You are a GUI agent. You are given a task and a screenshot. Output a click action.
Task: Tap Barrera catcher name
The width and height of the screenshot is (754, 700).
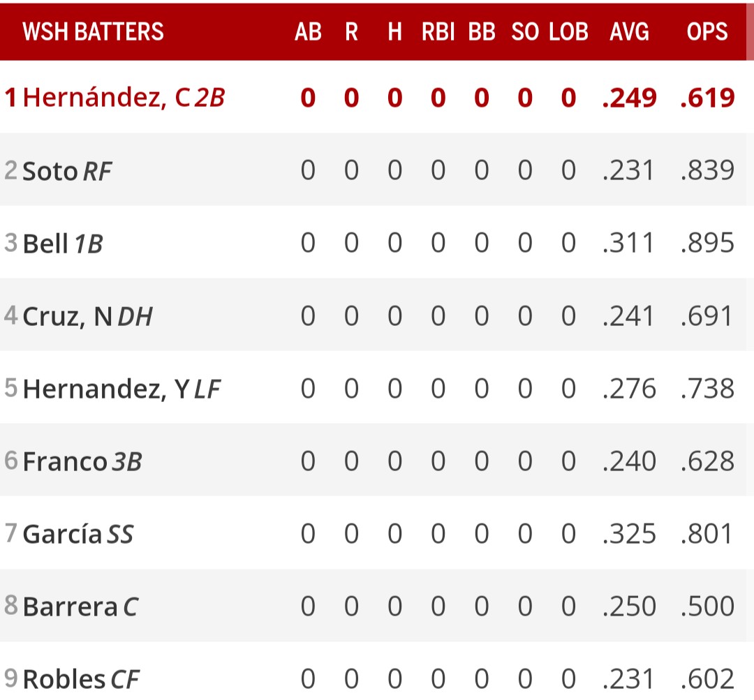[x=70, y=606]
